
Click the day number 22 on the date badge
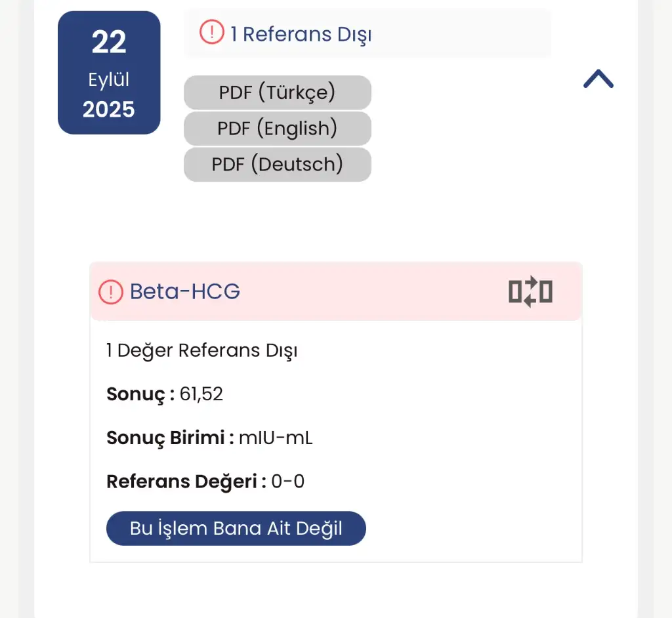coord(109,43)
